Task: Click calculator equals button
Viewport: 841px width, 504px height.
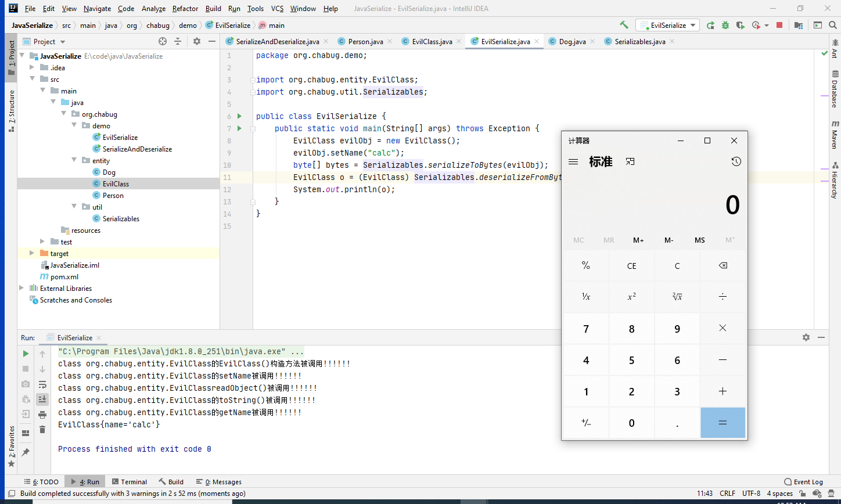Action: click(x=723, y=423)
